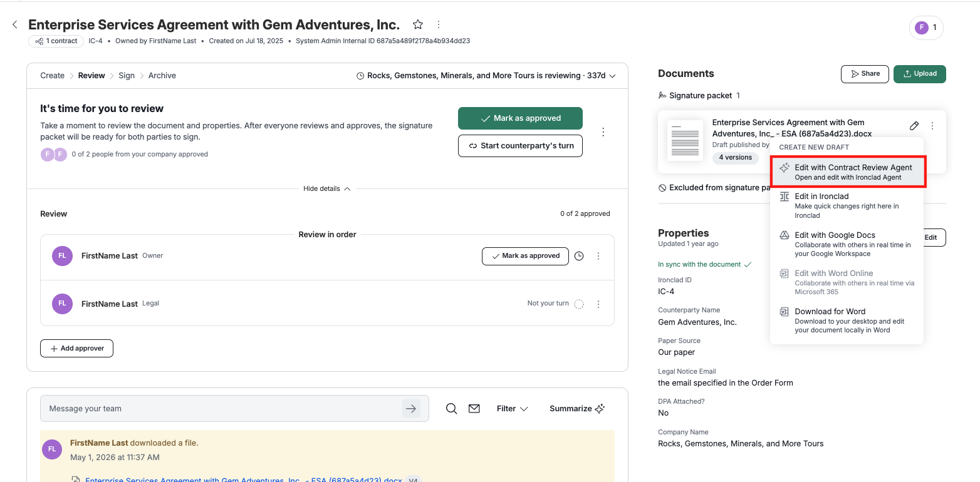The width and height of the screenshot is (980, 482).
Task: Click the pencil icon on the document card
Action: [914, 126]
